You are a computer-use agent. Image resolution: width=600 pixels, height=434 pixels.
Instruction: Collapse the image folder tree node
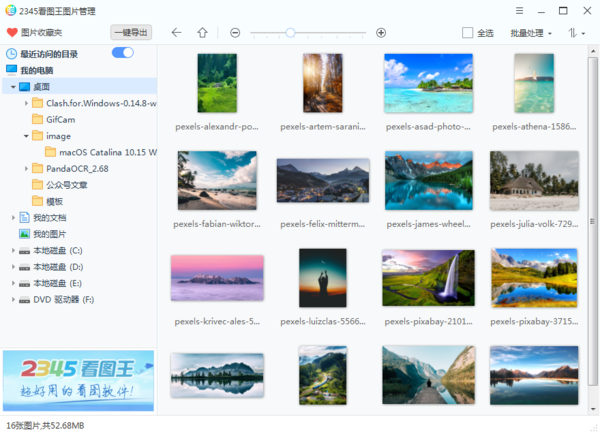click(x=26, y=136)
